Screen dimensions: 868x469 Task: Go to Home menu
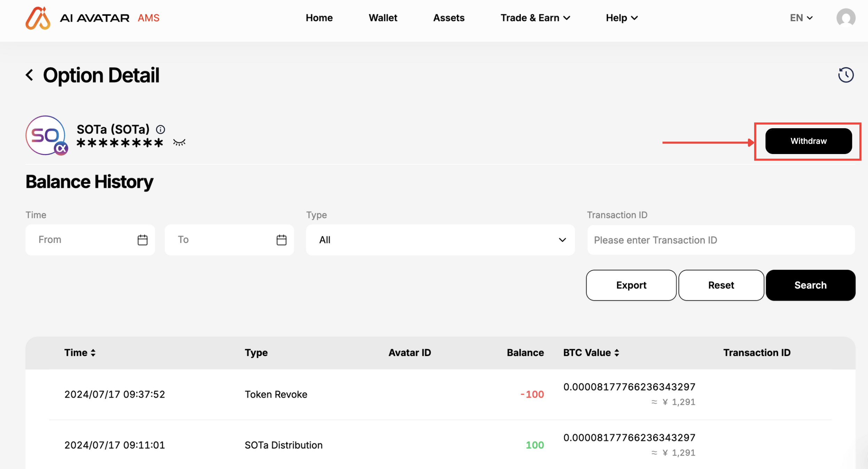[319, 18]
